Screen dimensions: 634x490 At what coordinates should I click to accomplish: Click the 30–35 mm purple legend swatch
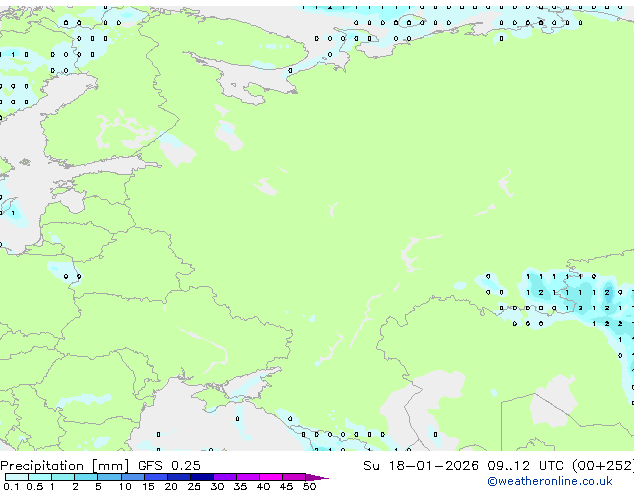click(225, 477)
